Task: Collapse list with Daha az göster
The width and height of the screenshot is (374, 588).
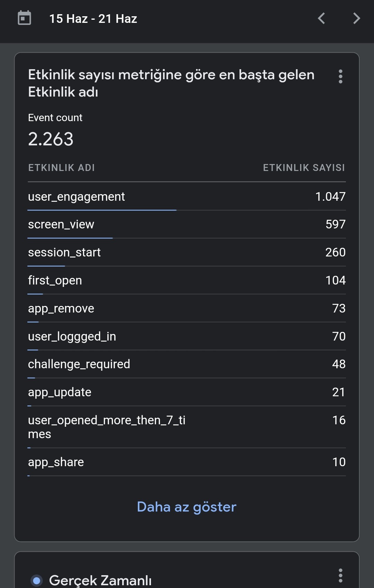Action: pyautogui.click(x=187, y=507)
